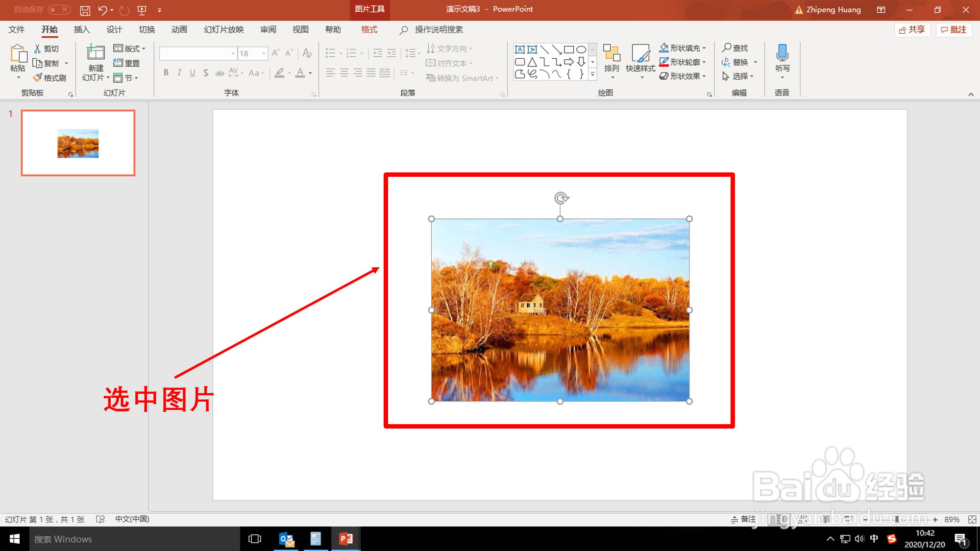The image size is (980, 551).
Task: Click the Format Painter (格式刷) icon
Action: pyautogui.click(x=38, y=78)
